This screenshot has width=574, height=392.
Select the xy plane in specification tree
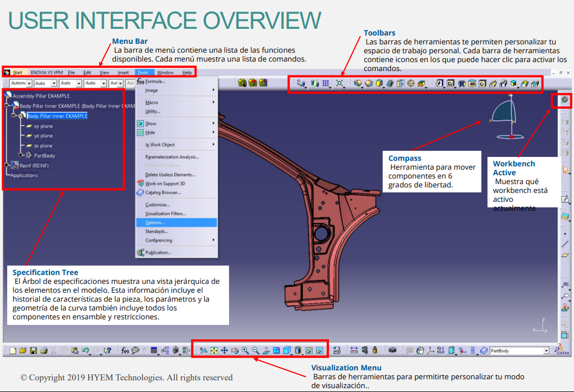43,126
